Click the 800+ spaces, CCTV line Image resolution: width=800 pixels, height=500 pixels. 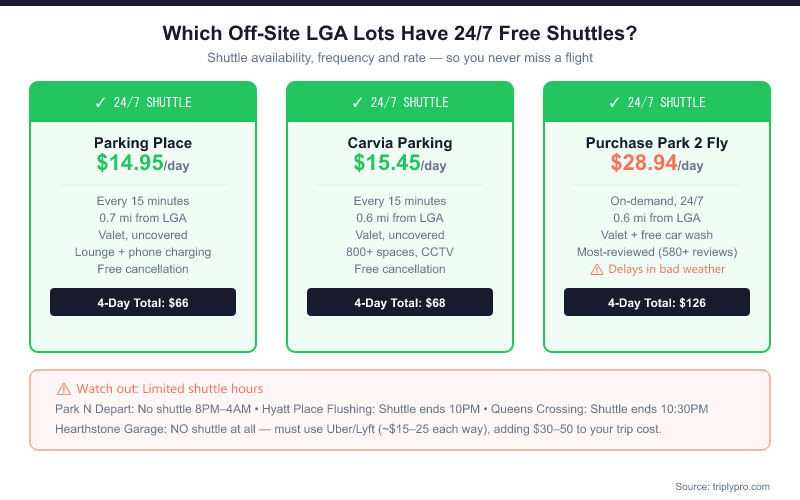400,252
